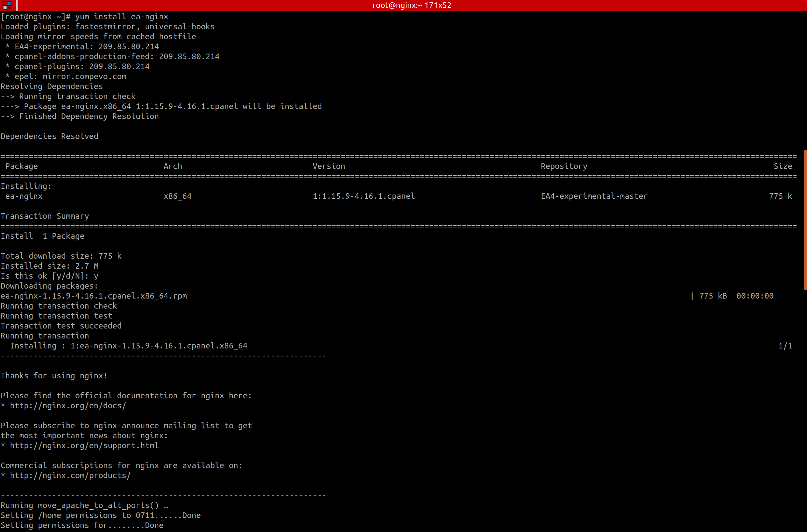Screen dimensions: 807x532
Task: Open the http://nginx.com/products/ URL
Action: [70, 475]
